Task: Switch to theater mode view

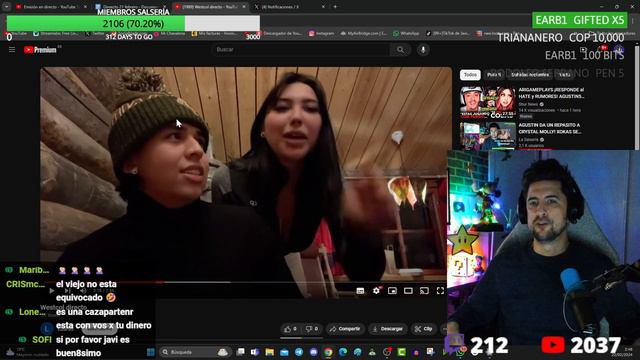Action: [x=408, y=291]
